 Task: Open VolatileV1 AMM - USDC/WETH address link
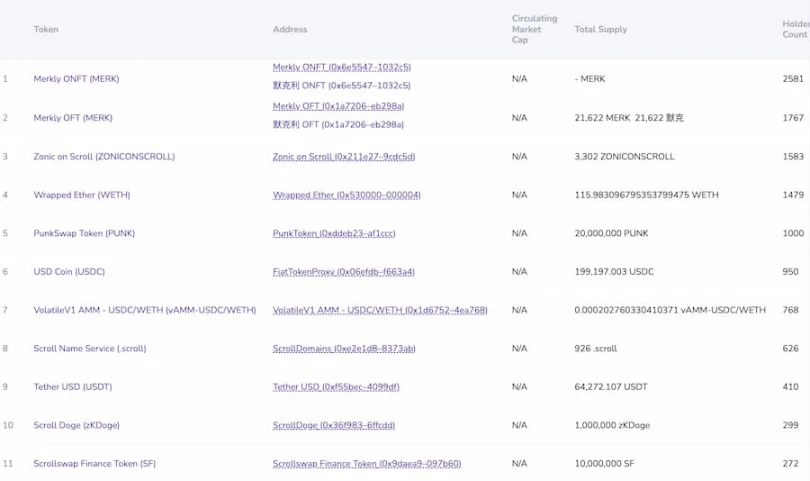(x=380, y=310)
